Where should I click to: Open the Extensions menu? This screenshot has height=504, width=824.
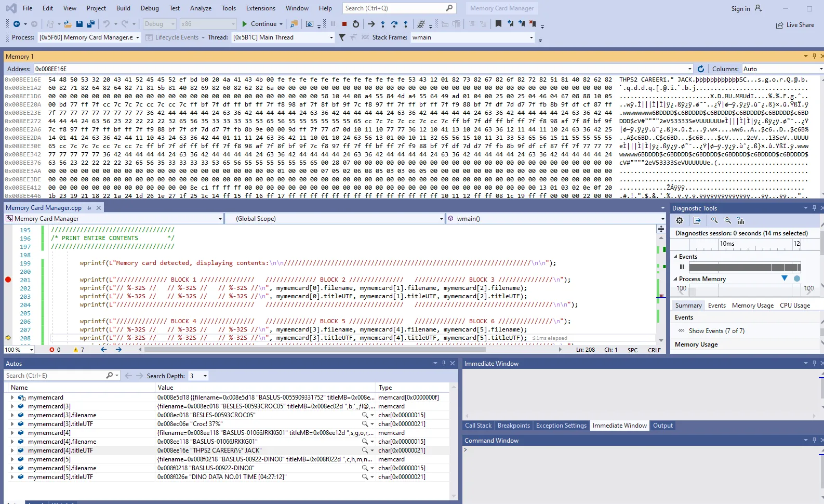point(261,8)
